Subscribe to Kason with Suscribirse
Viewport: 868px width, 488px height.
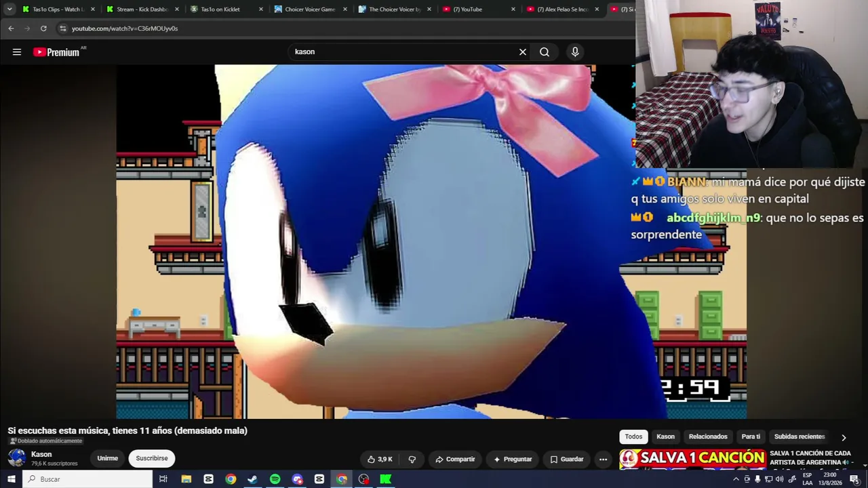[x=152, y=458]
